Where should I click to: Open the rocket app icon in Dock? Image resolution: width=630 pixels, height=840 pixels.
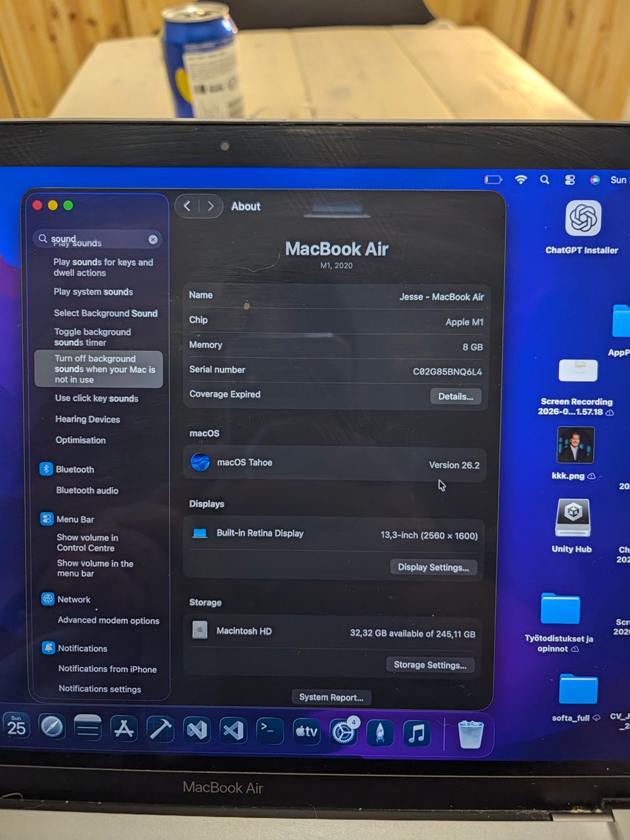[x=380, y=732]
